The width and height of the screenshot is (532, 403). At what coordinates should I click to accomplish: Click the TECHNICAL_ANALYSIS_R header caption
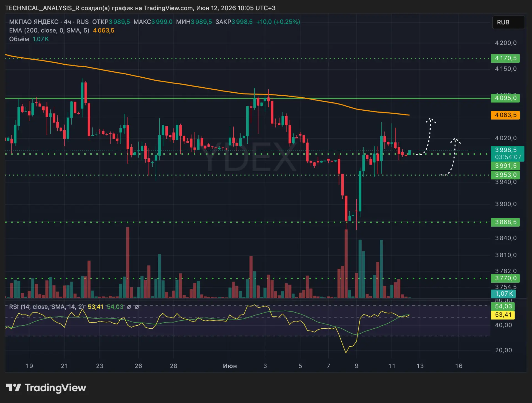(x=140, y=8)
